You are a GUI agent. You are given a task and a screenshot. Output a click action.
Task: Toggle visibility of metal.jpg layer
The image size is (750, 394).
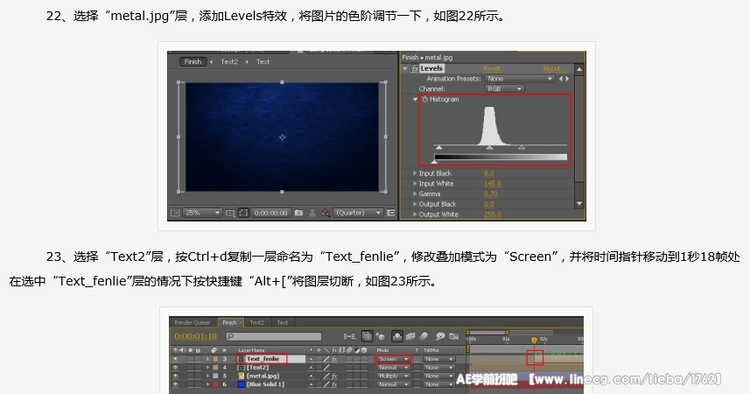point(176,376)
